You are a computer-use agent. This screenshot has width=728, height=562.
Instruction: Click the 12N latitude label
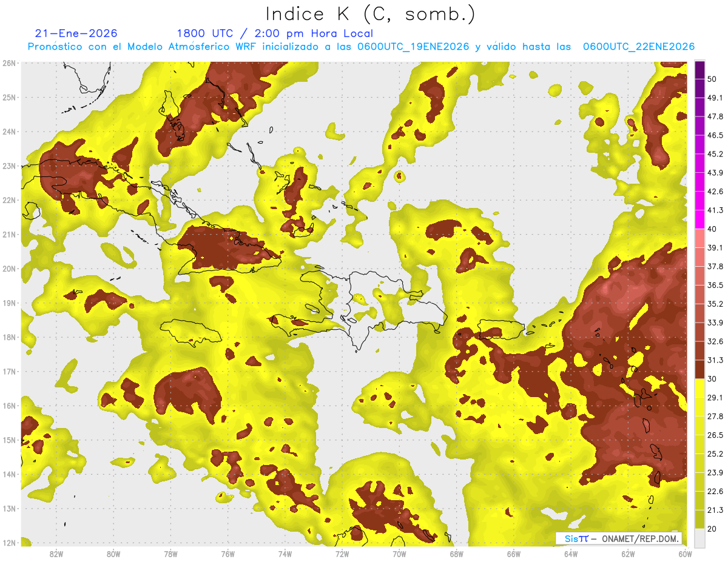[x=9, y=543]
